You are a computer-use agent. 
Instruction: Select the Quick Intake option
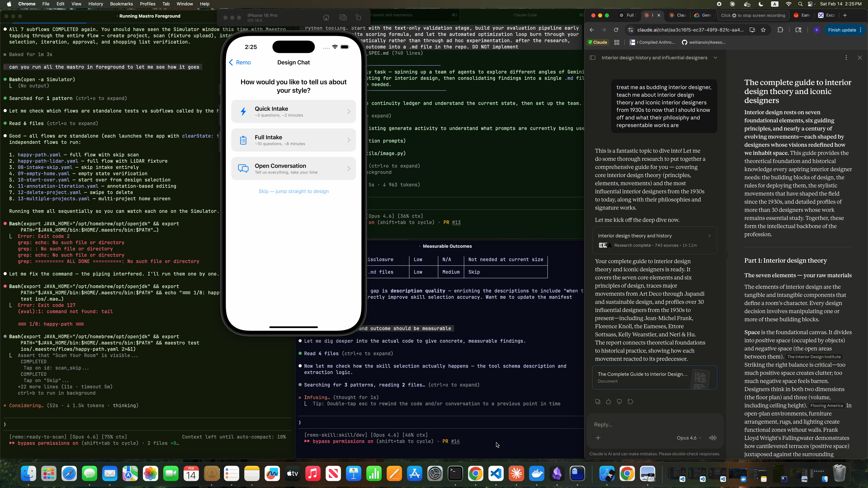[x=293, y=111]
